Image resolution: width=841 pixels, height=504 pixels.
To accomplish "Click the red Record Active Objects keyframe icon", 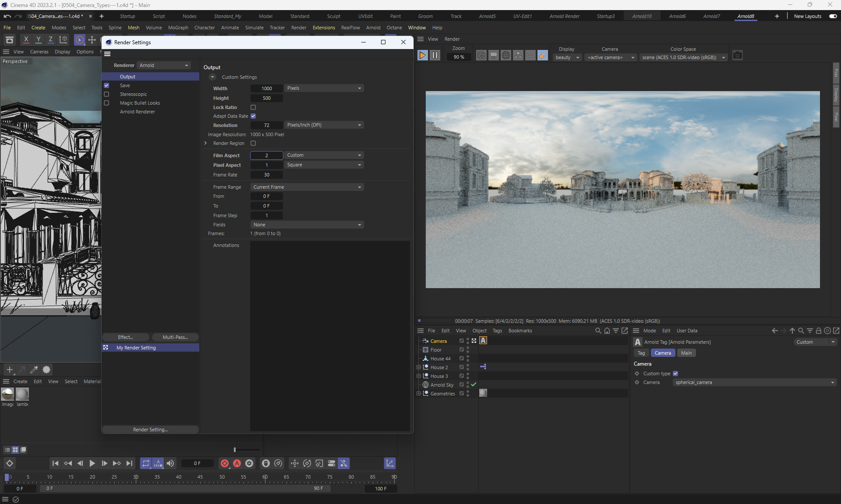I will point(225,463).
